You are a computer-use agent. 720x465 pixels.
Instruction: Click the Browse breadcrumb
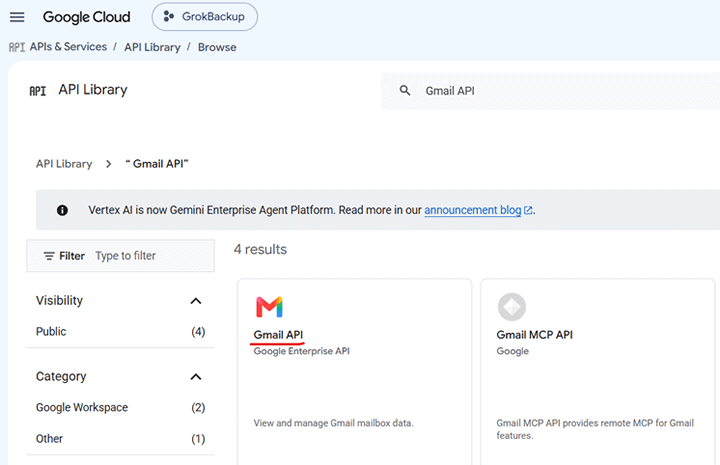tap(217, 47)
